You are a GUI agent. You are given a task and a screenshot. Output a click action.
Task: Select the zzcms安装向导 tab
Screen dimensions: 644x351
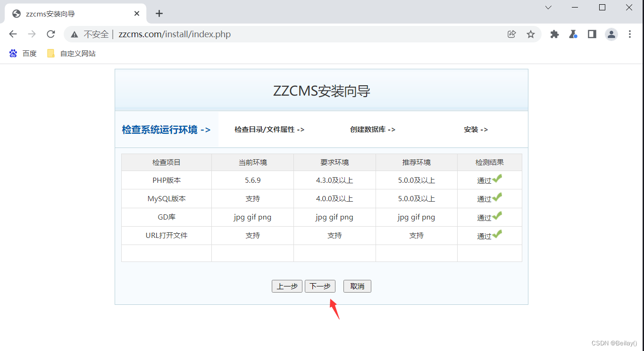click(75, 14)
